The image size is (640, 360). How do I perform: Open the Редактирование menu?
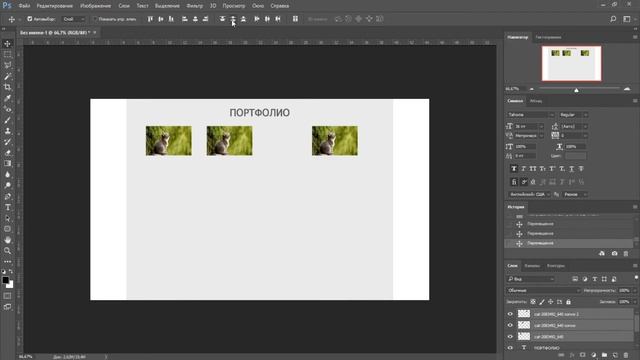[x=55, y=6]
